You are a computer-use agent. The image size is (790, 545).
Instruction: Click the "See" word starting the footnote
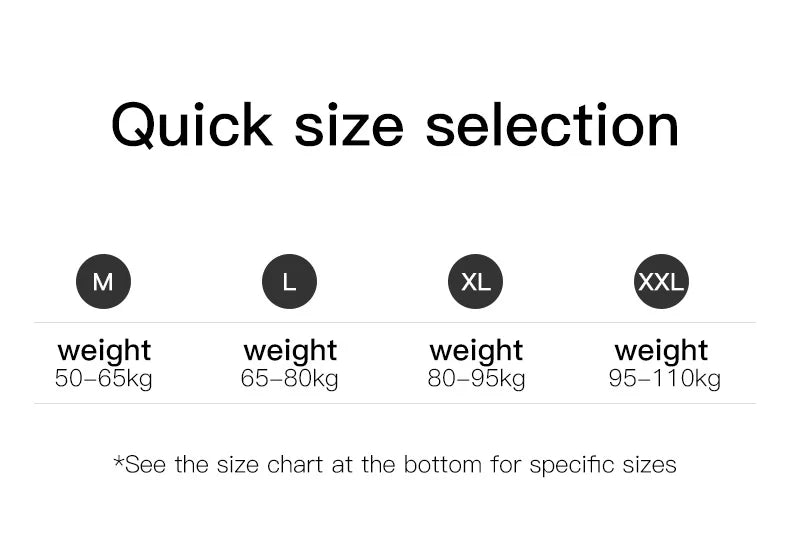click(146, 465)
